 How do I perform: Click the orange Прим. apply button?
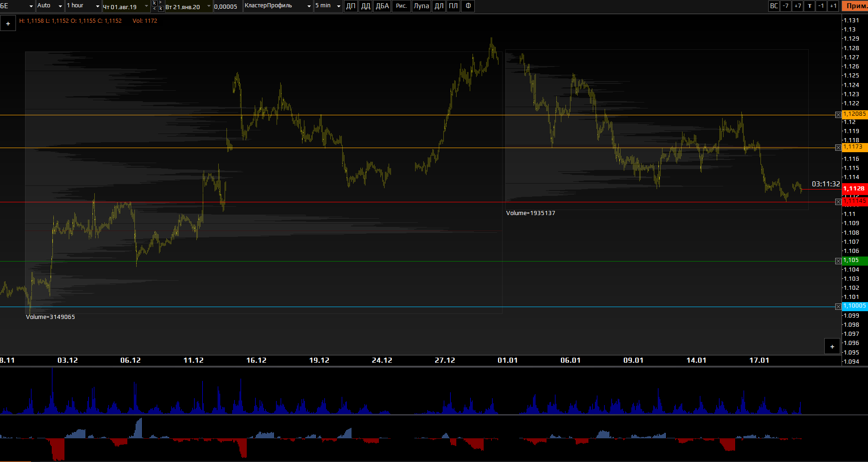855,6
